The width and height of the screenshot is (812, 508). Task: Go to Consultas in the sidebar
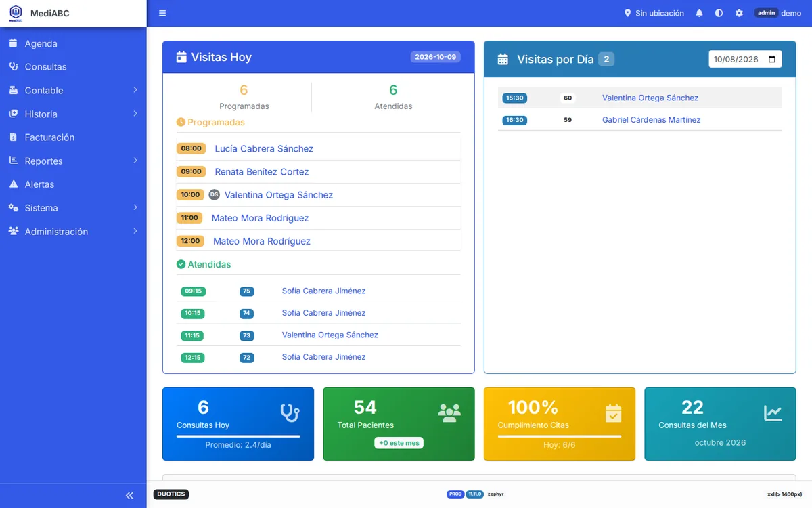73,67
